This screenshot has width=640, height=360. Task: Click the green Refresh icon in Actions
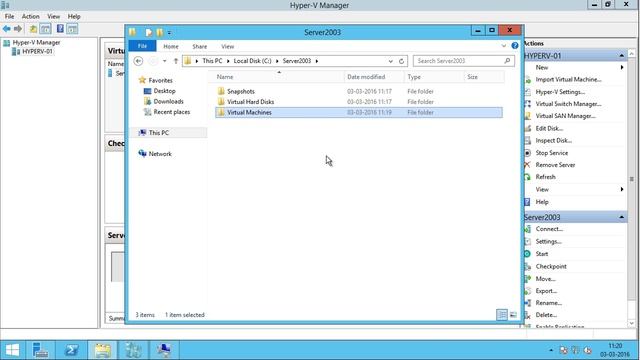[527, 177]
